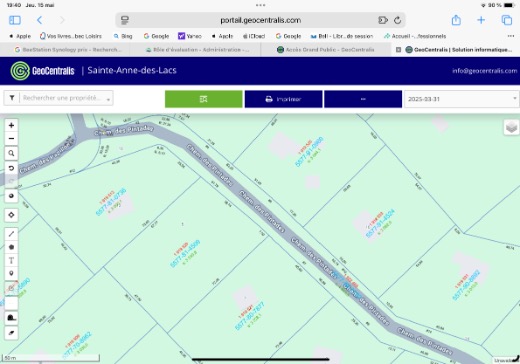Click the GeoCentralis logo
This screenshot has height=364, width=520.
[42, 71]
